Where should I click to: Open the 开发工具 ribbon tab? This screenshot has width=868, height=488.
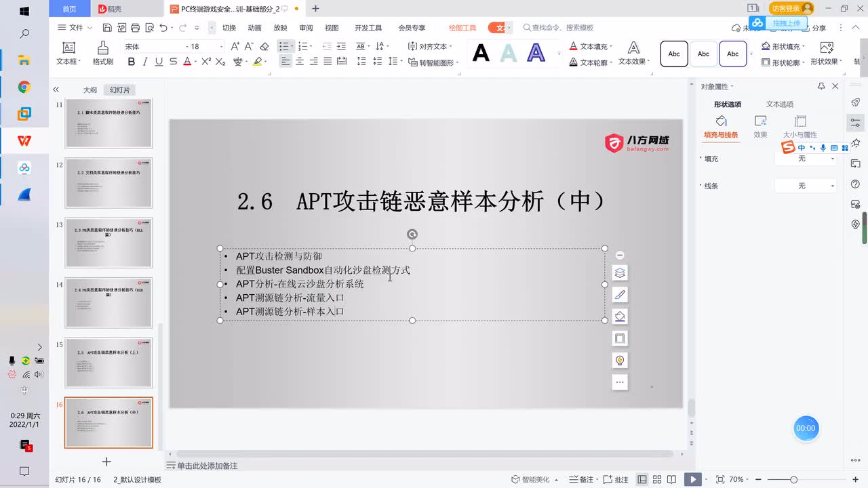pyautogui.click(x=368, y=28)
